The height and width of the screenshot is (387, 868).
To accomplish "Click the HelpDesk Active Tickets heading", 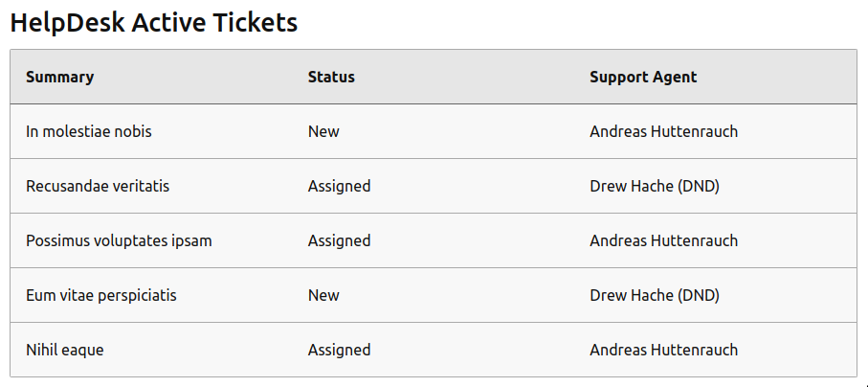I will point(154,23).
